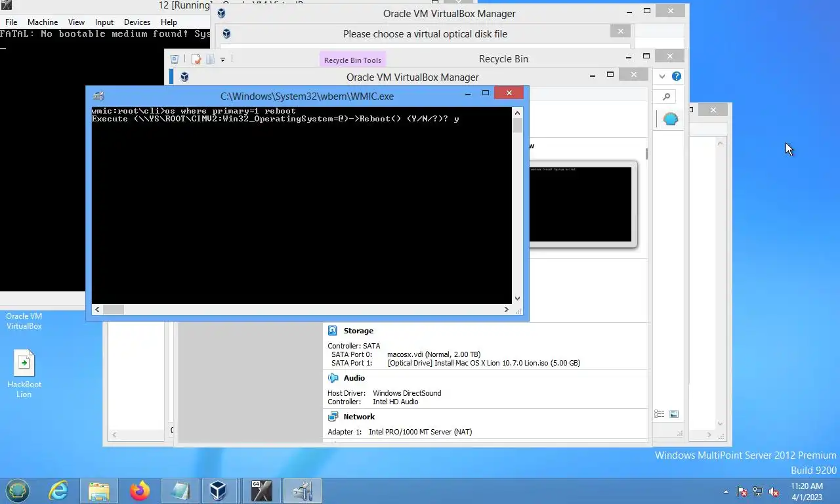This screenshot has width=840, height=504.
Task: Click the search magnifier in the Explorer window
Action: tap(666, 97)
